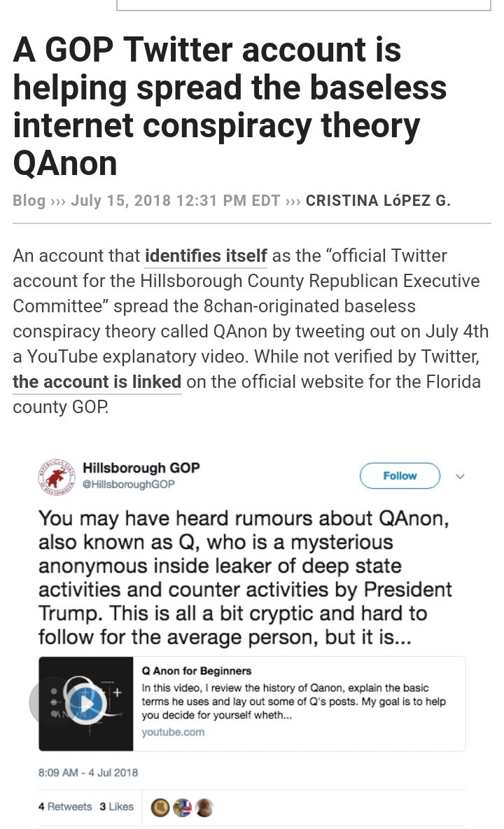Image resolution: width=504 pixels, height=829 pixels.
Task: Open the 'the account is linked' link
Action: coord(97,382)
